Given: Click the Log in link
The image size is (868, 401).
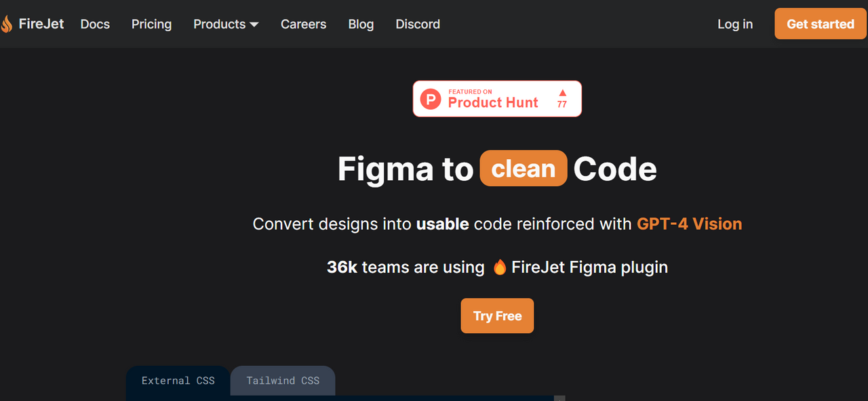Looking at the screenshot, I should 735,24.
